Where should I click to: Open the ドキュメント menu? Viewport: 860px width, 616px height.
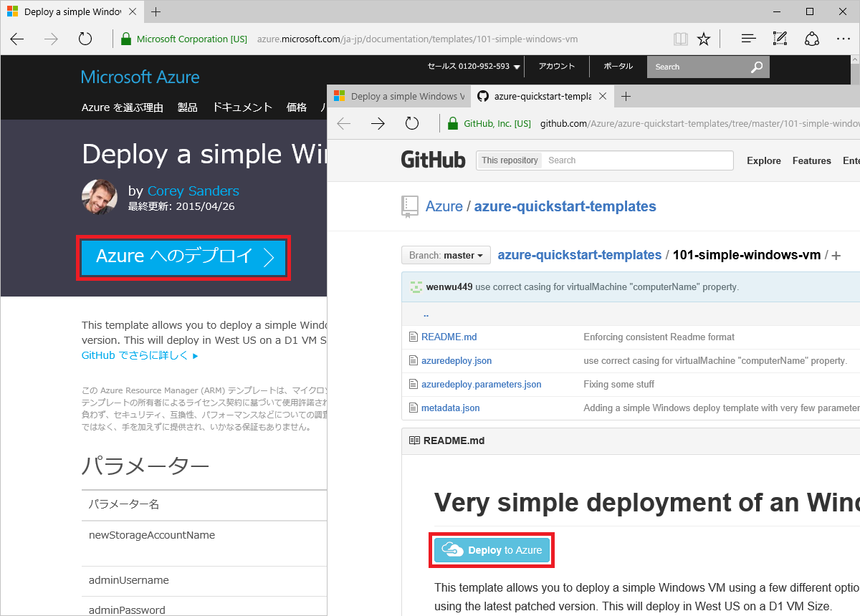point(242,107)
